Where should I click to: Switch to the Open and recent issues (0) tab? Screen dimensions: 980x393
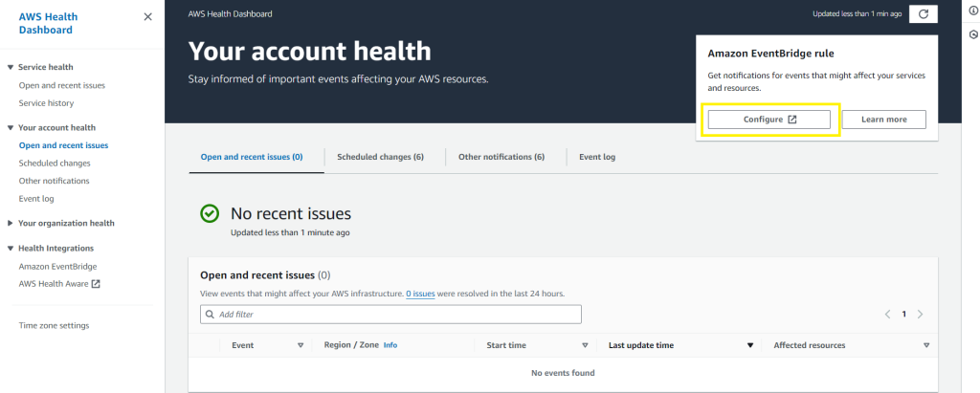point(252,157)
